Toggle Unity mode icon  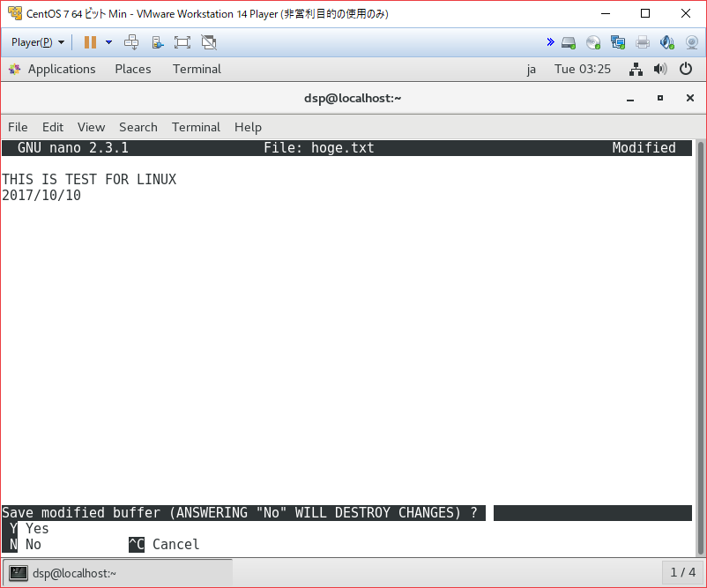[209, 42]
